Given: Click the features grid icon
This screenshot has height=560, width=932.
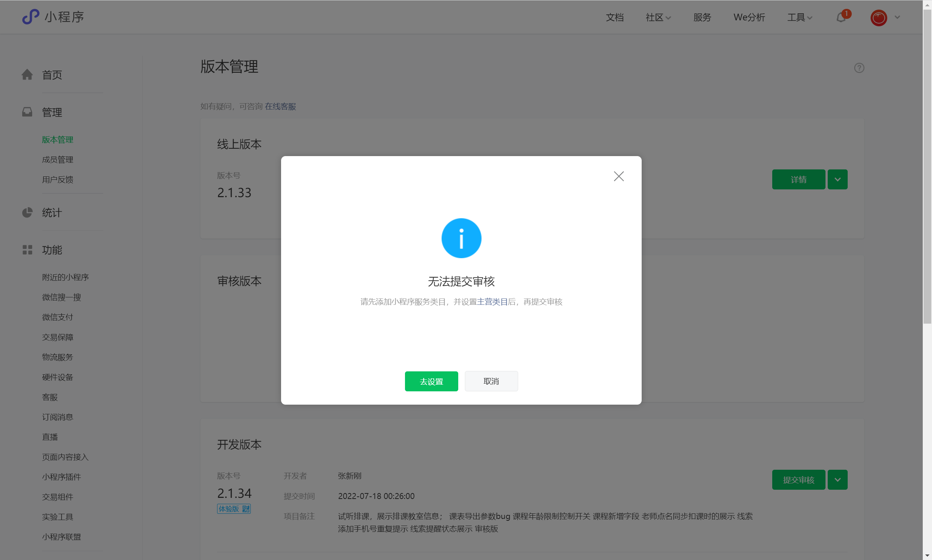Looking at the screenshot, I should click(27, 250).
